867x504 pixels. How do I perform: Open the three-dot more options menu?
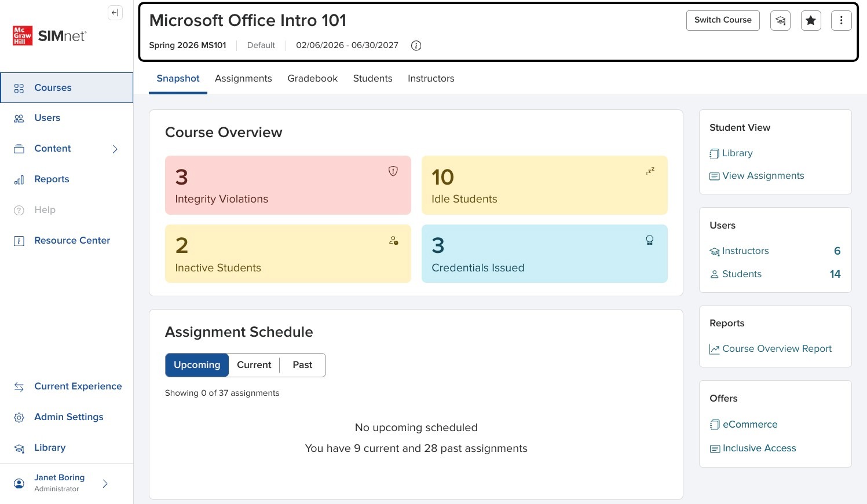pyautogui.click(x=841, y=21)
